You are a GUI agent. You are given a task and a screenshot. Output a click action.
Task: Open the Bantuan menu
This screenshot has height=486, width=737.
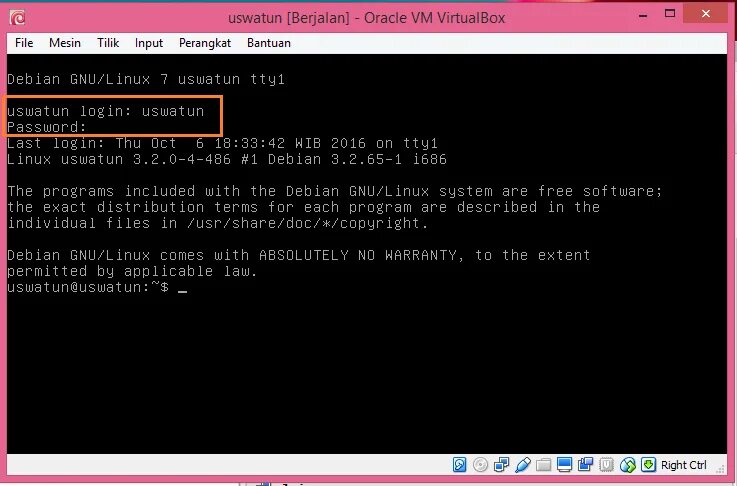point(269,43)
